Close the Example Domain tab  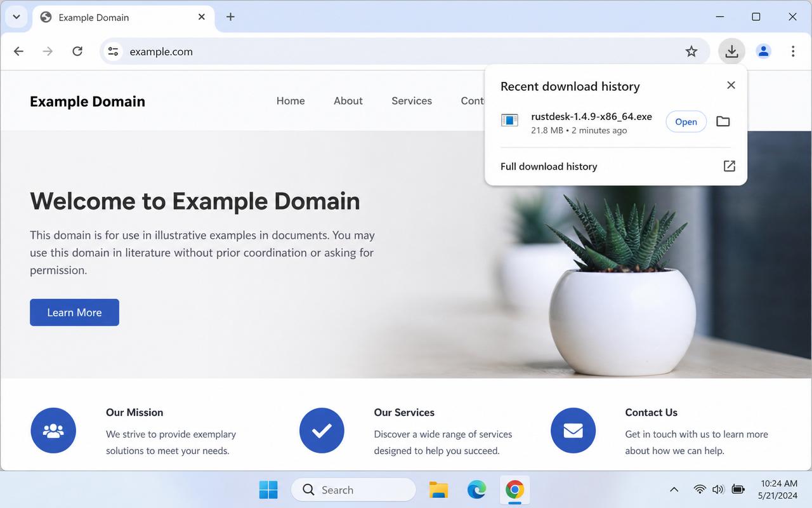pos(202,17)
